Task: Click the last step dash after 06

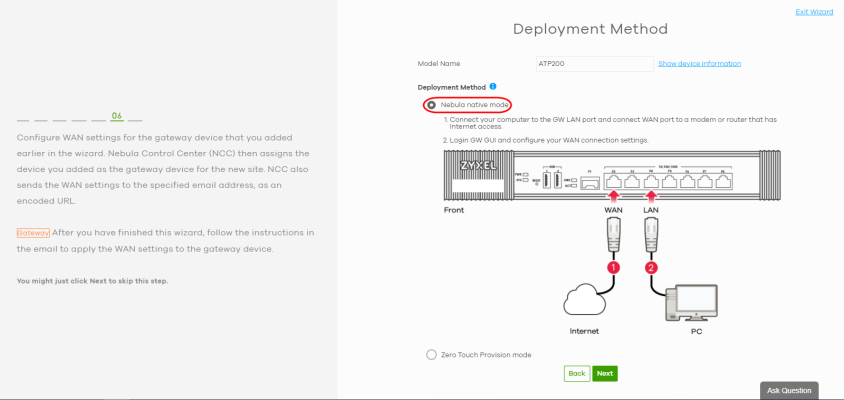Action: tap(135, 119)
